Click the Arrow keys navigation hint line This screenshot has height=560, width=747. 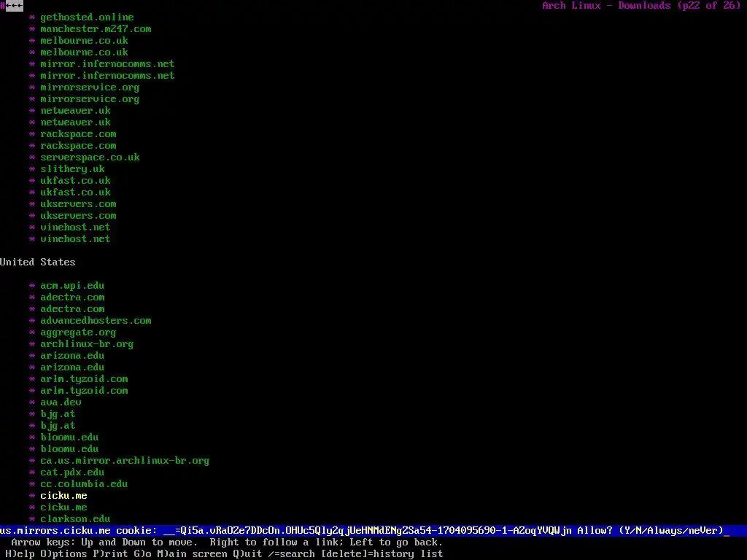click(228, 542)
